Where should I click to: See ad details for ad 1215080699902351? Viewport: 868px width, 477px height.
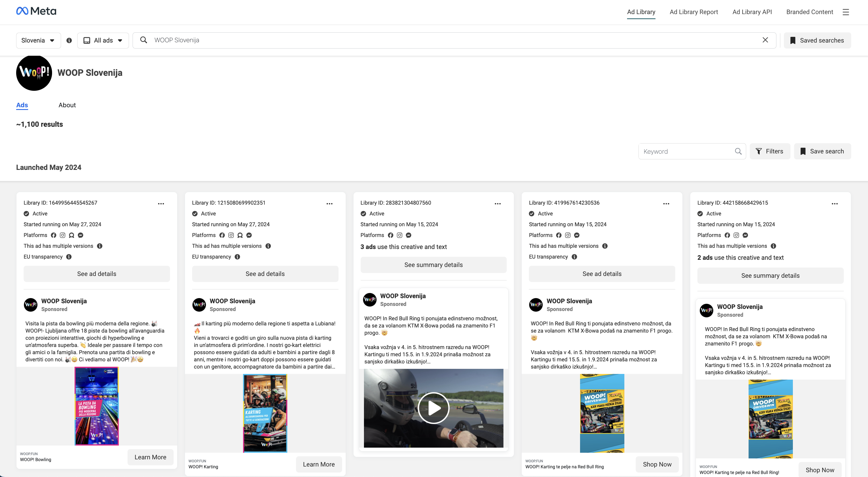coord(265,274)
